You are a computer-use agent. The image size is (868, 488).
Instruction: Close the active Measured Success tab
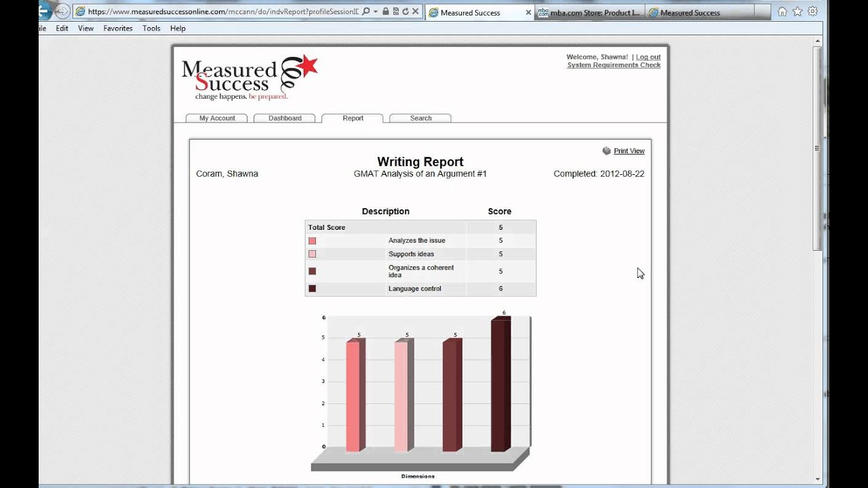(x=528, y=12)
